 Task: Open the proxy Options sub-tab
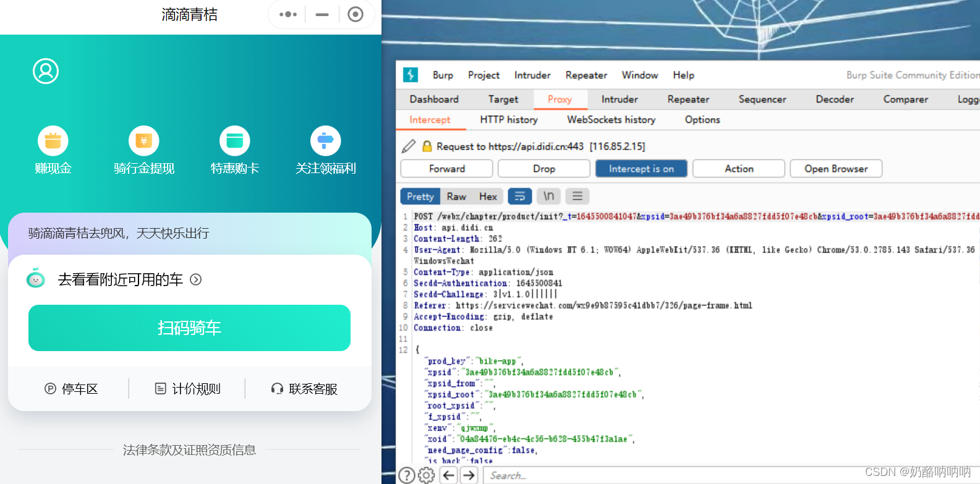coord(702,120)
